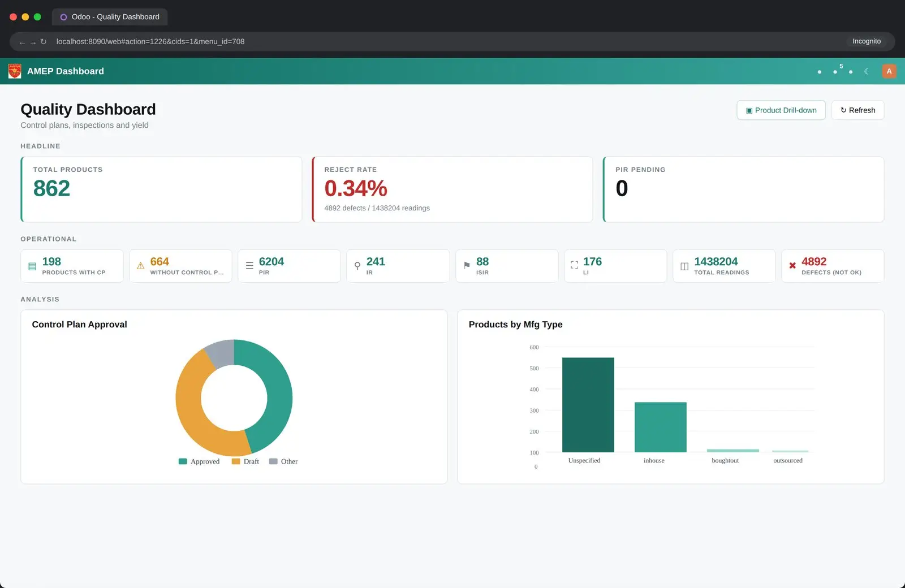Click the browser forward arrow
The width and height of the screenshot is (905, 588).
click(33, 42)
